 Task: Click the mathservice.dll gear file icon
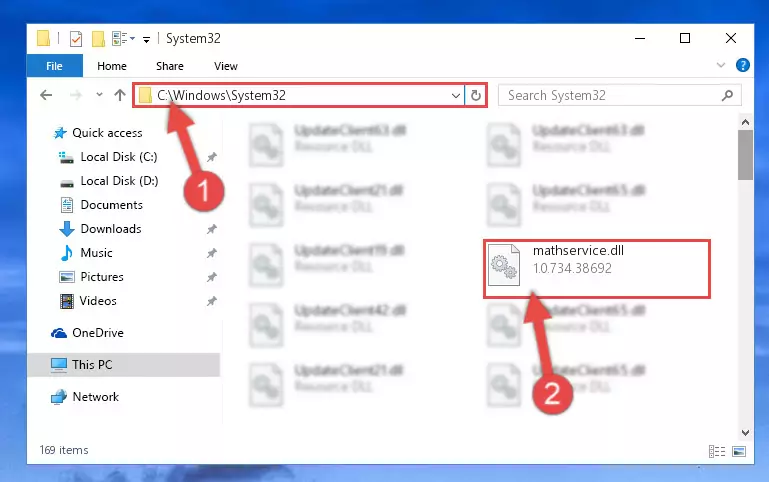[x=504, y=265]
